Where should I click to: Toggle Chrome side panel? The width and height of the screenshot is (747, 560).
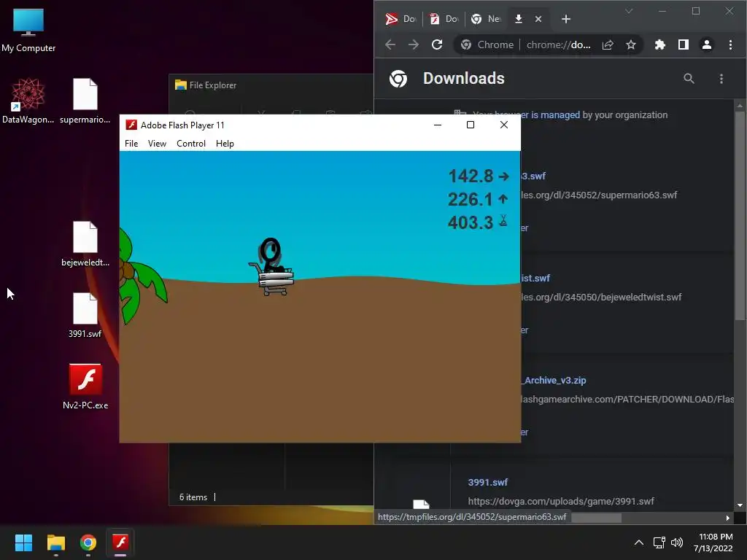pos(683,44)
